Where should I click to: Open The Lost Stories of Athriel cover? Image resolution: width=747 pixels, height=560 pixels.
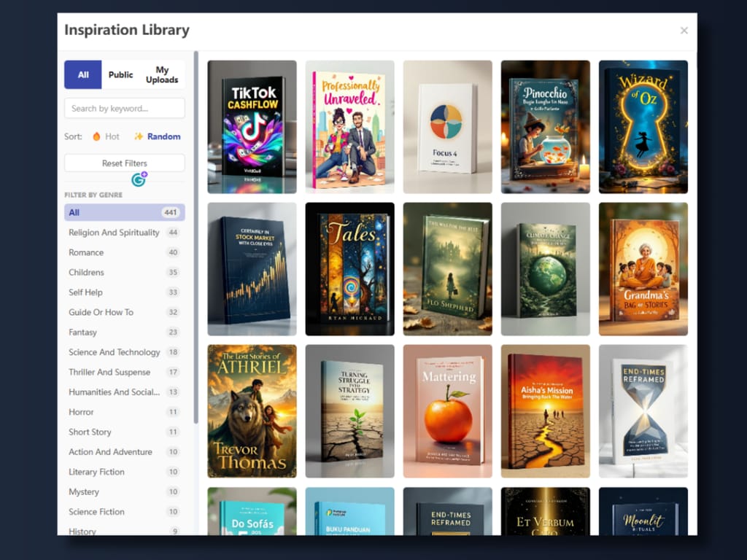click(x=252, y=411)
